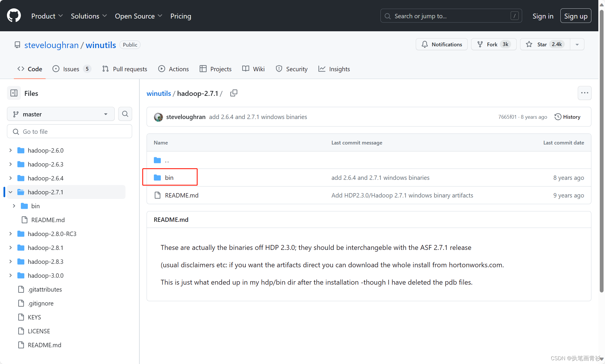Open the ellipsis options menu
This screenshot has height=364, width=605.
[x=584, y=93]
